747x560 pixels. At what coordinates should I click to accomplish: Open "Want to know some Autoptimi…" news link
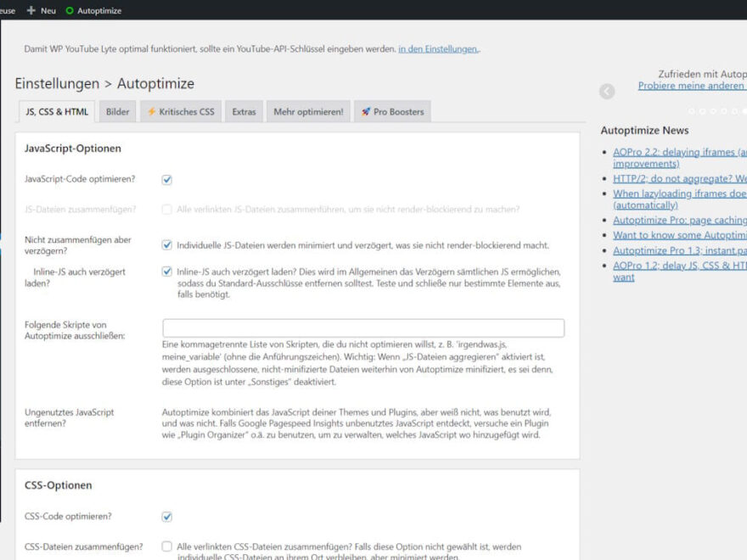pos(680,235)
